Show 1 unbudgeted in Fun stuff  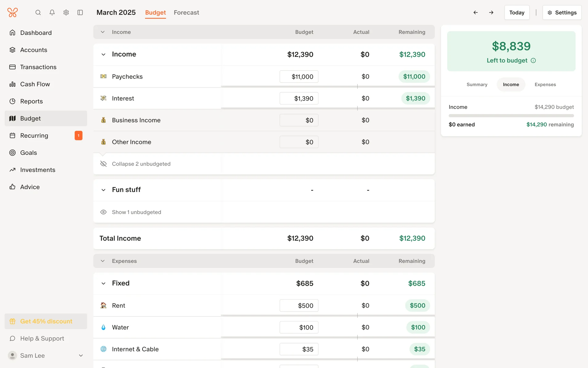click(136, 212)
